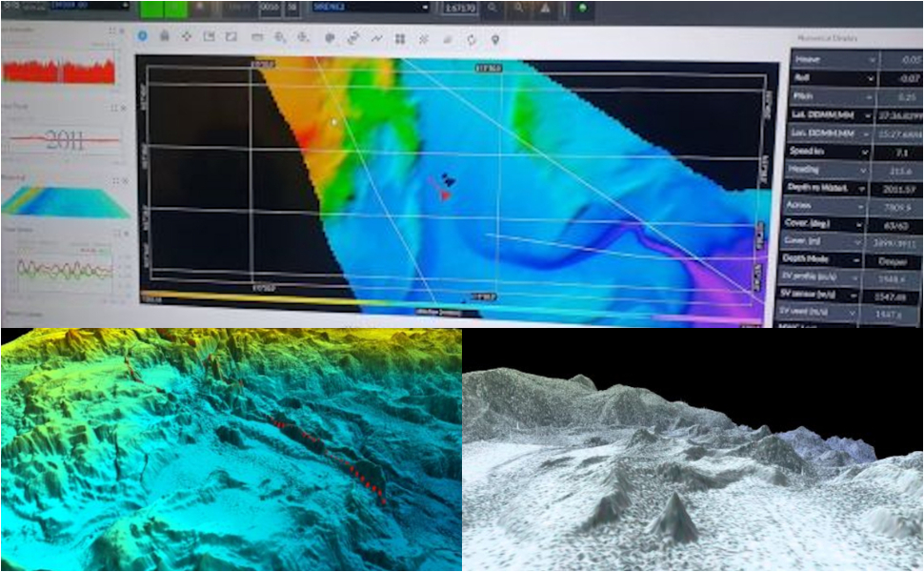The image size is (924, 572).
Task: Click the Numerical Display panel title
Action: (827, 40)
